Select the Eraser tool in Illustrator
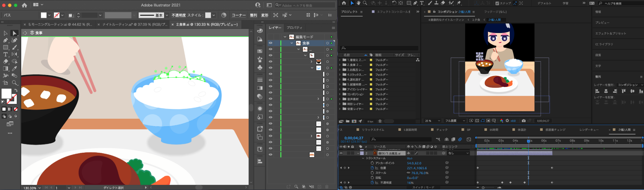The width and height of the screenshot is (644, 190). tap(5, 62)
